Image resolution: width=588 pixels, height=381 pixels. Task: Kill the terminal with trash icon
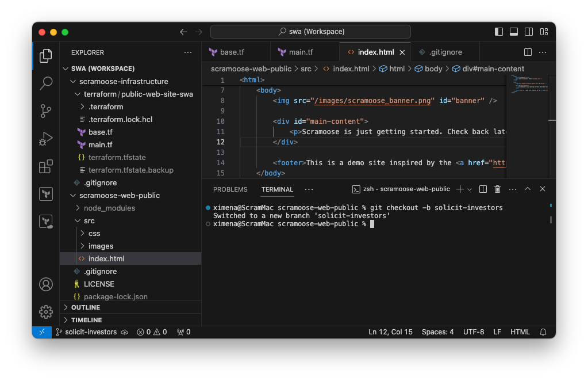498,189
